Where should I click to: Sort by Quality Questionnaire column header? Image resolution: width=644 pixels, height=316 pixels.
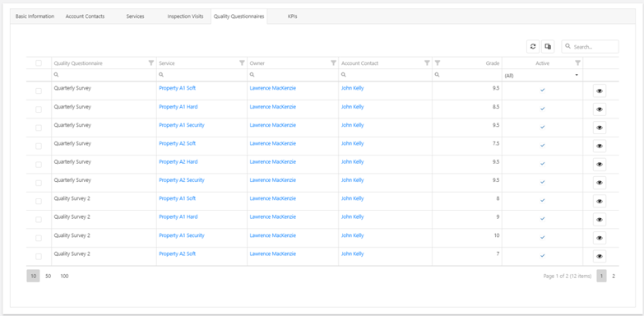pos(78,63)
